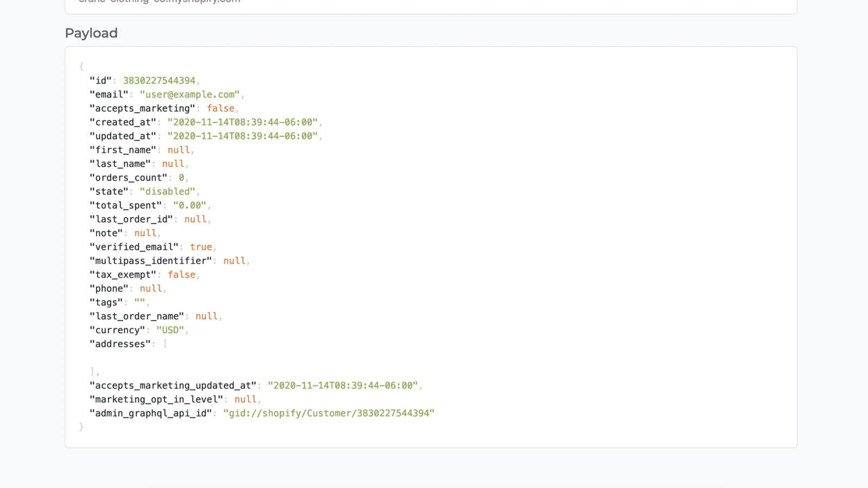The height and width of the screenshot is (488, 868).
Task: Click the currency "USD" value
Action: coord(170,330)
